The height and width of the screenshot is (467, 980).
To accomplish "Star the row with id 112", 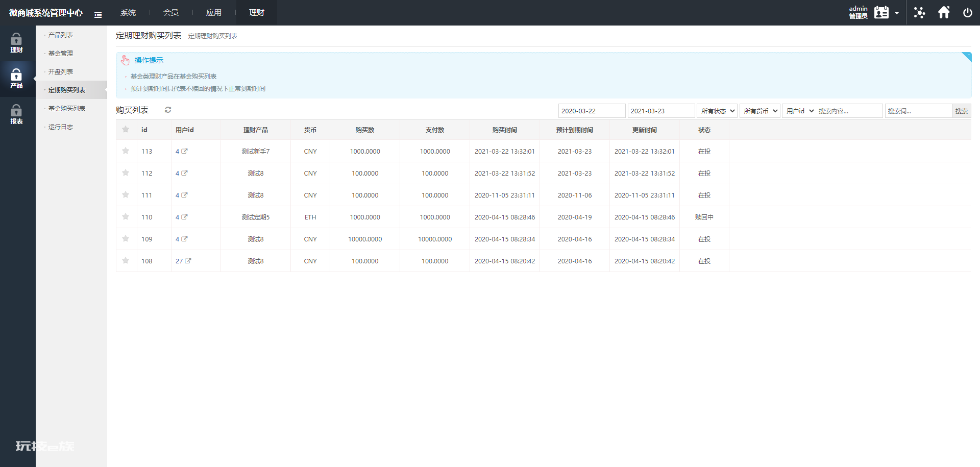I will coord(126,173).
